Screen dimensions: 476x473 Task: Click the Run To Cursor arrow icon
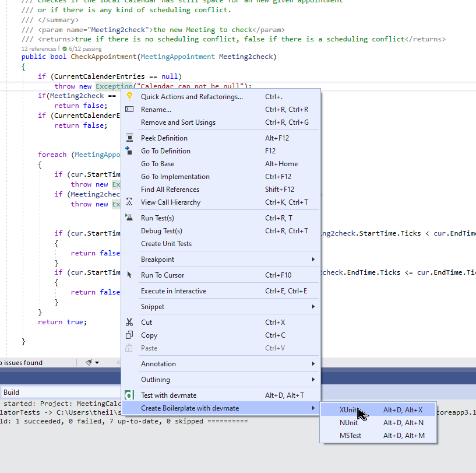[129, 275]
